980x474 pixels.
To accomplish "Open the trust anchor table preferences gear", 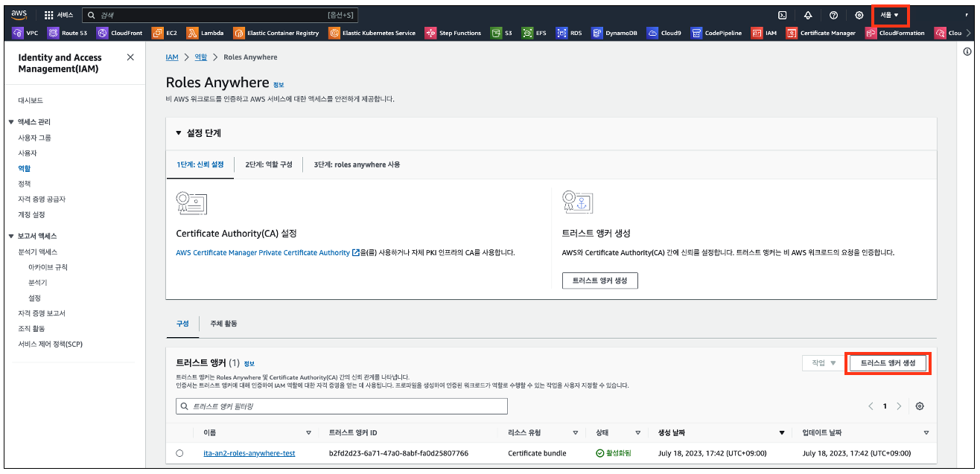I will (x=920, y=406).
